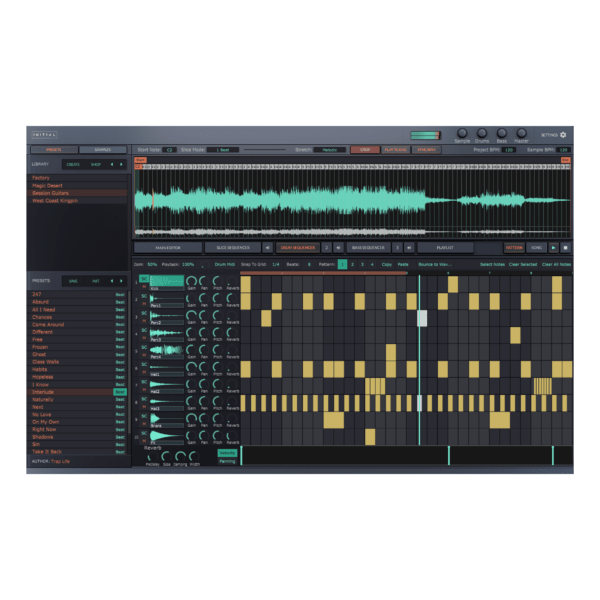Mute the Hat1 track with M
Image resolution: width=600 pixels, height=600 pixels.
pos(144,372)
